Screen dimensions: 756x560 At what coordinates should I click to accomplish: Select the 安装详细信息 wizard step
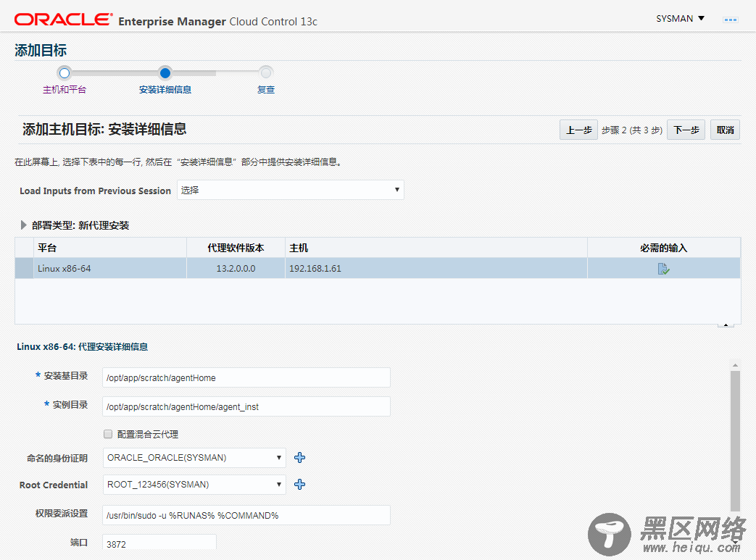[165, 90]
